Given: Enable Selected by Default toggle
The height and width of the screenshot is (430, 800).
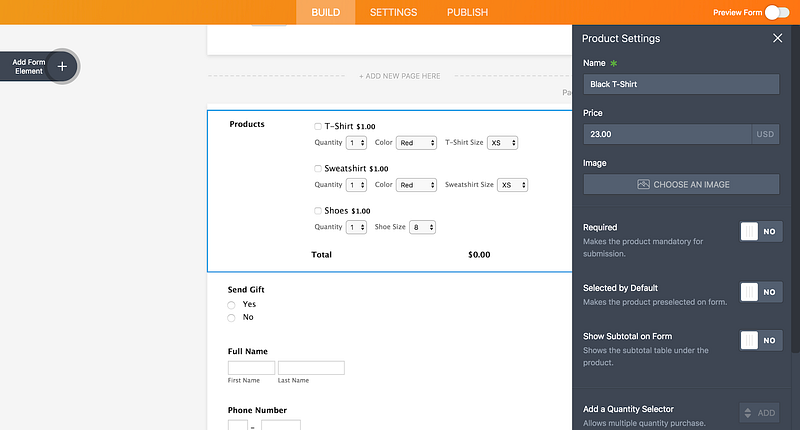Looking at the screenshot, I should (761, 292).
